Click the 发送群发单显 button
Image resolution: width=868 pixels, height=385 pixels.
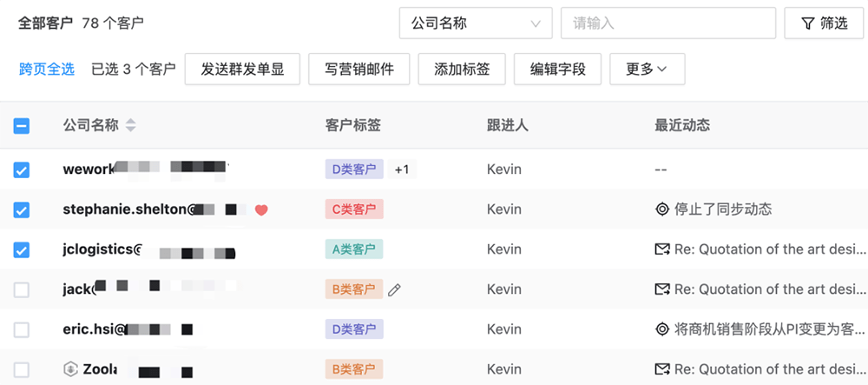(x=242, y=70)
